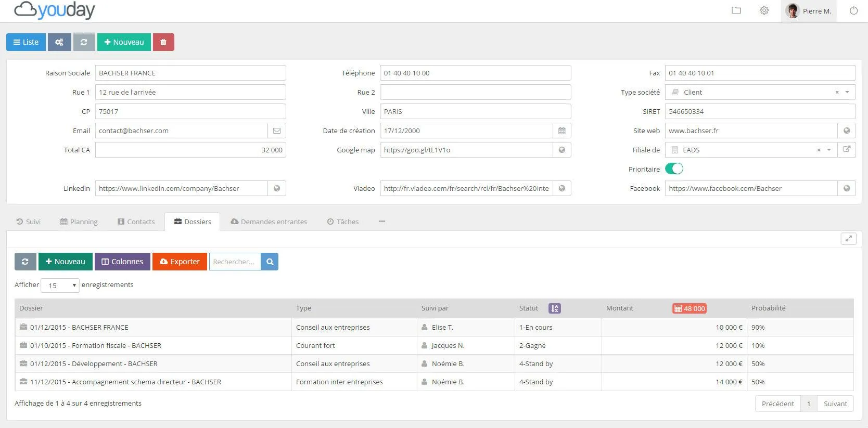The width and height of the screenshot is (868, 428).
Task: Click the sort icon next to Statut column
Action: point(554,308)
